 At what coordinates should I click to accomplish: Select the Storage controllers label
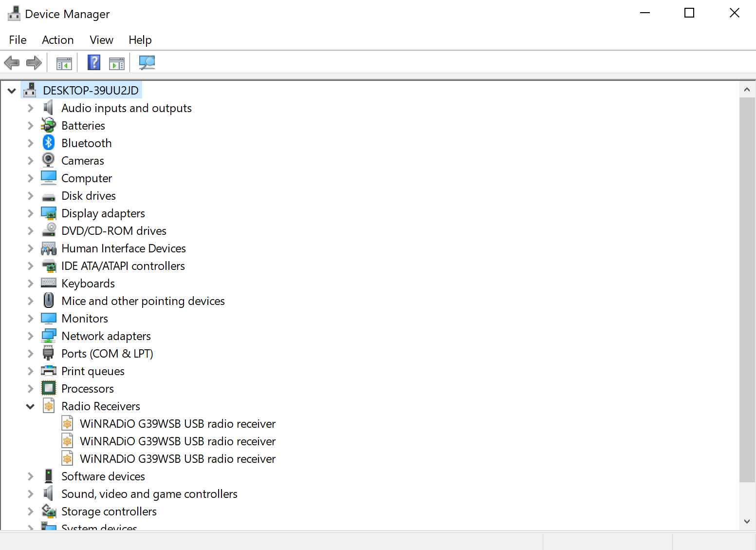click(109, 512)
